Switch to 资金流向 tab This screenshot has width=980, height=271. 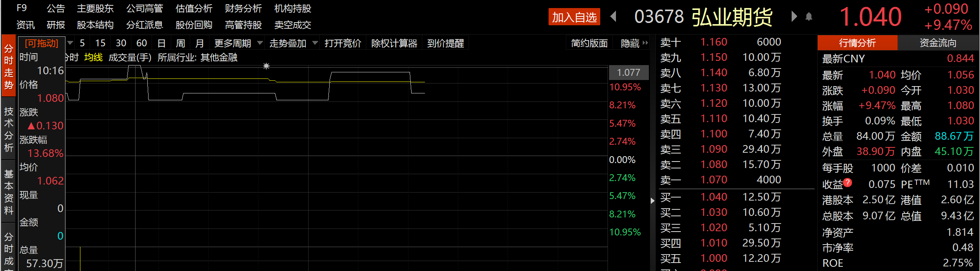[x=938, y=43]
